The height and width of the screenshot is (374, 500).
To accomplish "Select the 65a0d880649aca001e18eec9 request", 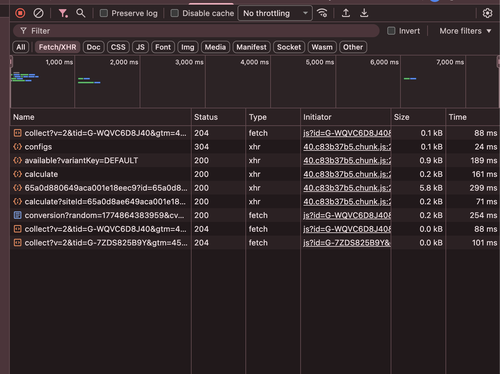I will (255, 188).
